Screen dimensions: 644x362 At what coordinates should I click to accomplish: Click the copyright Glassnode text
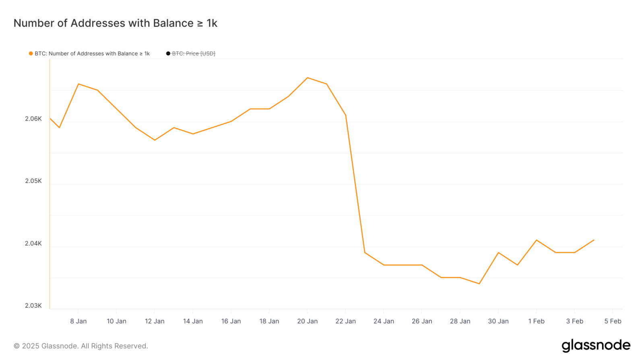coord(81,346)
